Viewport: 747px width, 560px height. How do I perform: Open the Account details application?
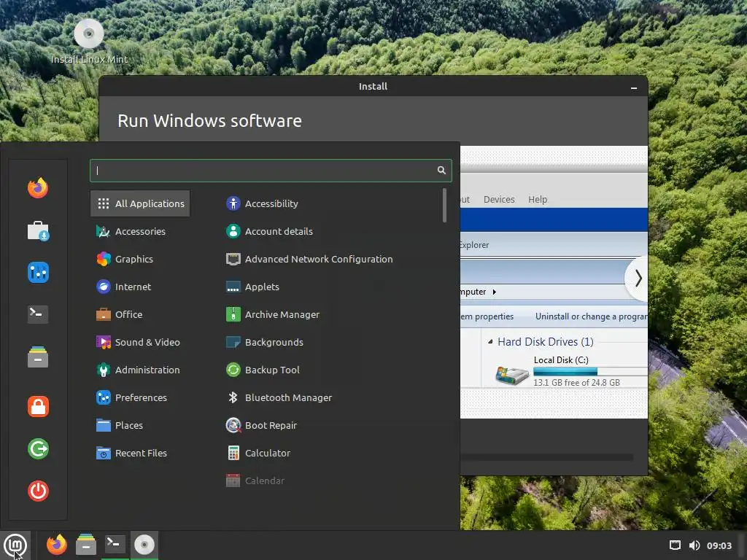click(x=269, y=231)
